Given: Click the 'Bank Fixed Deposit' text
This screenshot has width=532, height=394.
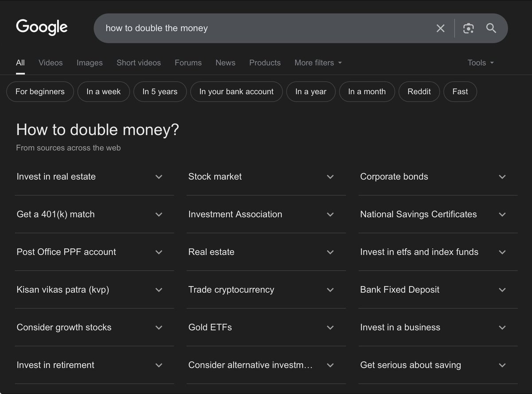Looking at the screenshot, I should [399, 289].
